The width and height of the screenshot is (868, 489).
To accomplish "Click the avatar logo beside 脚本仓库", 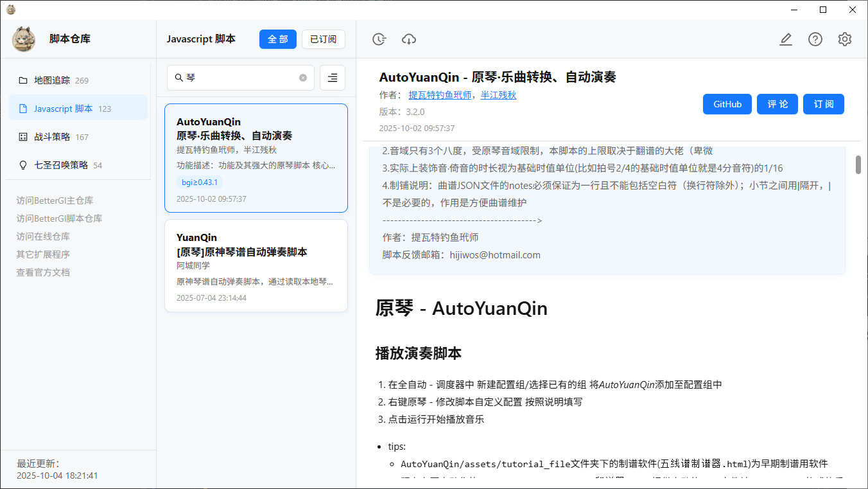I will (x=24, y=39).
